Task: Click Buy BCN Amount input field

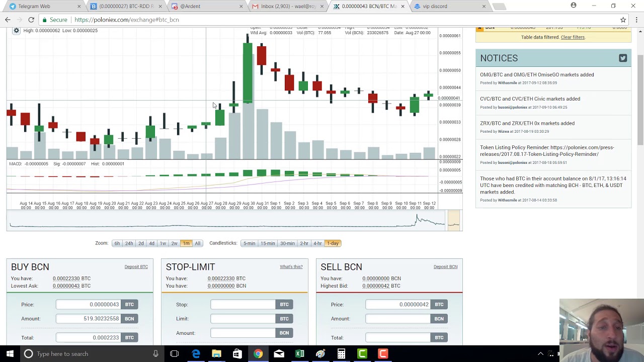Action: 89,319
